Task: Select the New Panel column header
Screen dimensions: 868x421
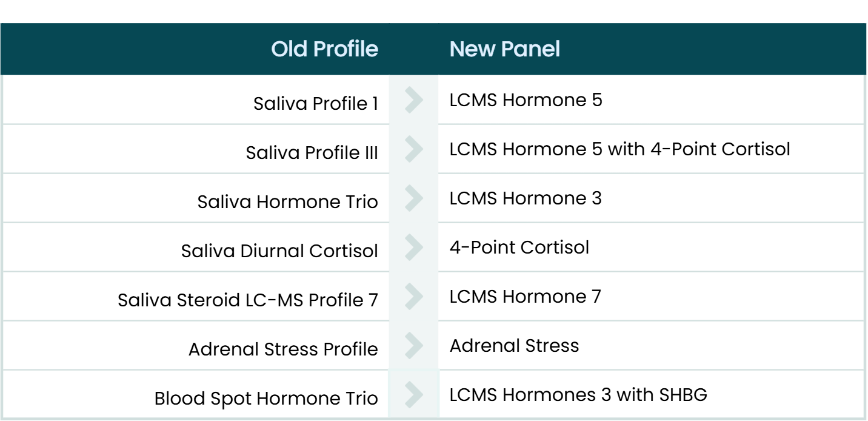Action: 504,50
